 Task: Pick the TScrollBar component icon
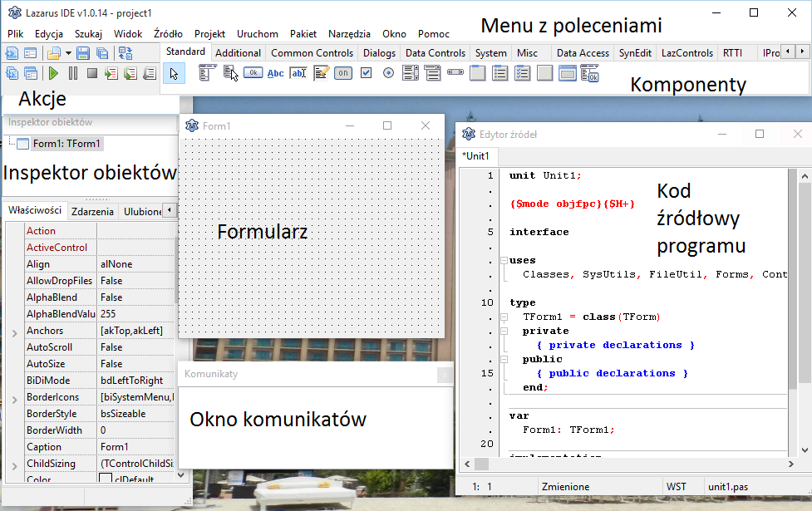pos(455,72)
